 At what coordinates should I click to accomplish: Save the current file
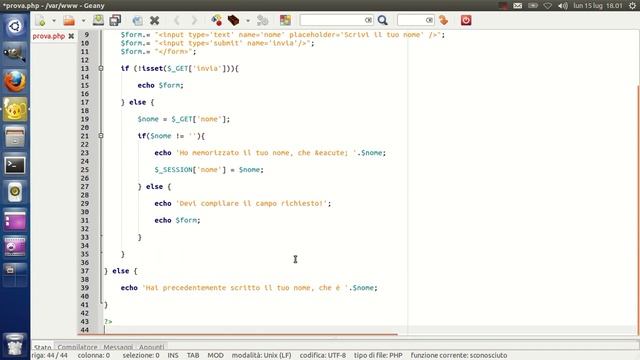[98, 20]
